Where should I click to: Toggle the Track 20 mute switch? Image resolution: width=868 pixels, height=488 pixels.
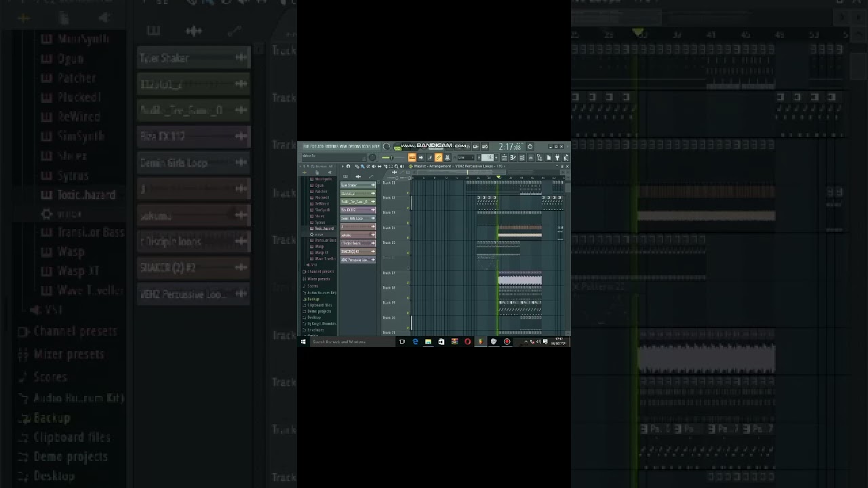click(408, 328)
